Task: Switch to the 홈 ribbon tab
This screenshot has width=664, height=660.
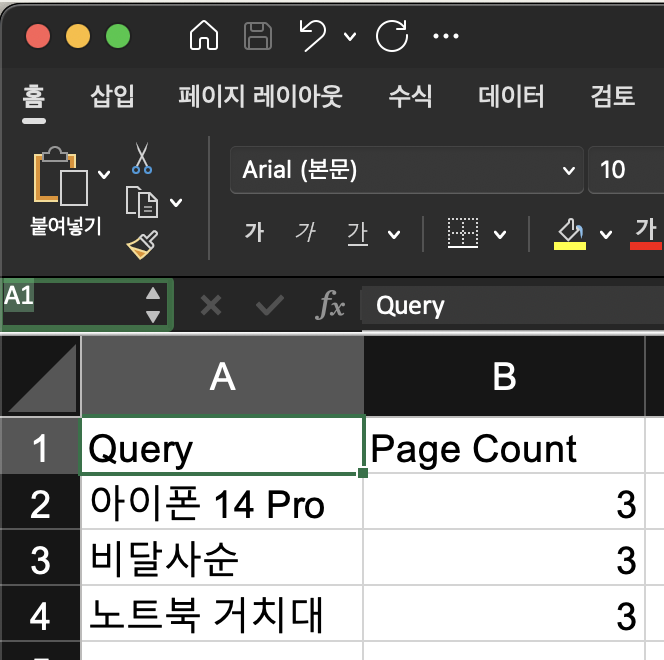Action: point(34,96)
